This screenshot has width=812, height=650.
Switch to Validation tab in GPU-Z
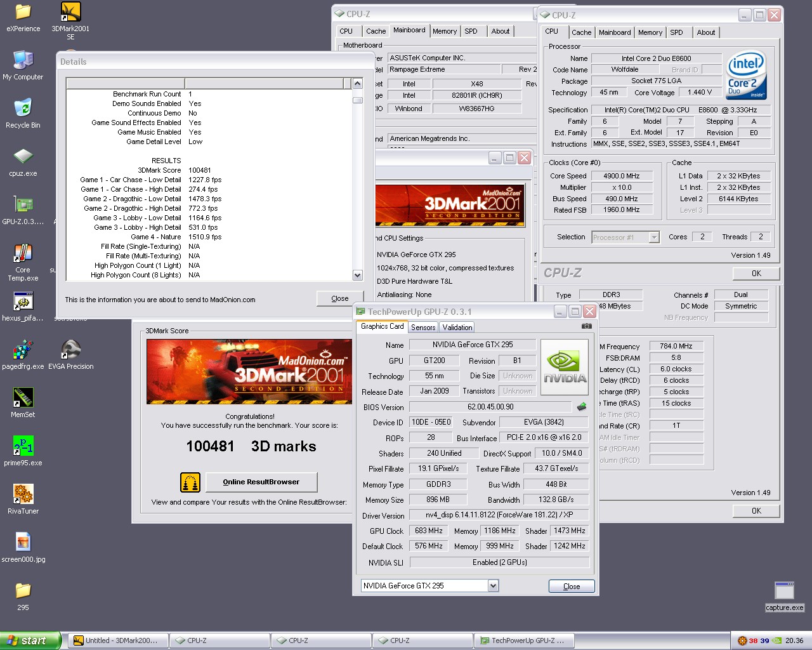click(457, 328)
